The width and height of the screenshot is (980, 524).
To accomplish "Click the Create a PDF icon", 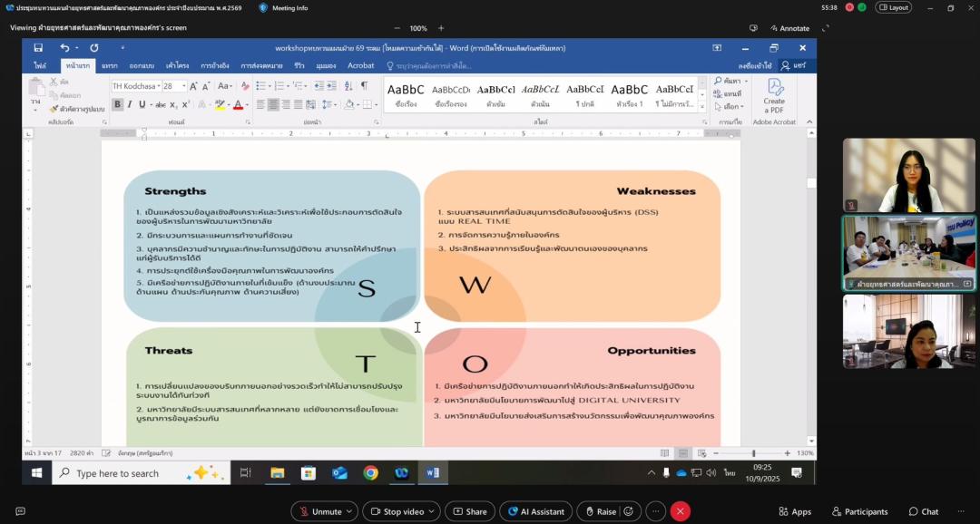I will point(774,95).
